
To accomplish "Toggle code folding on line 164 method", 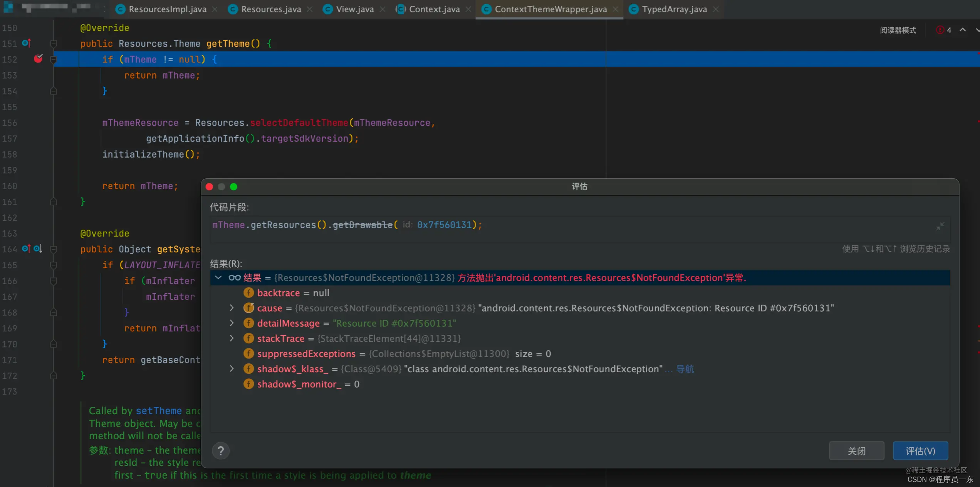I will pyautogui.click(x=54, y=249).
